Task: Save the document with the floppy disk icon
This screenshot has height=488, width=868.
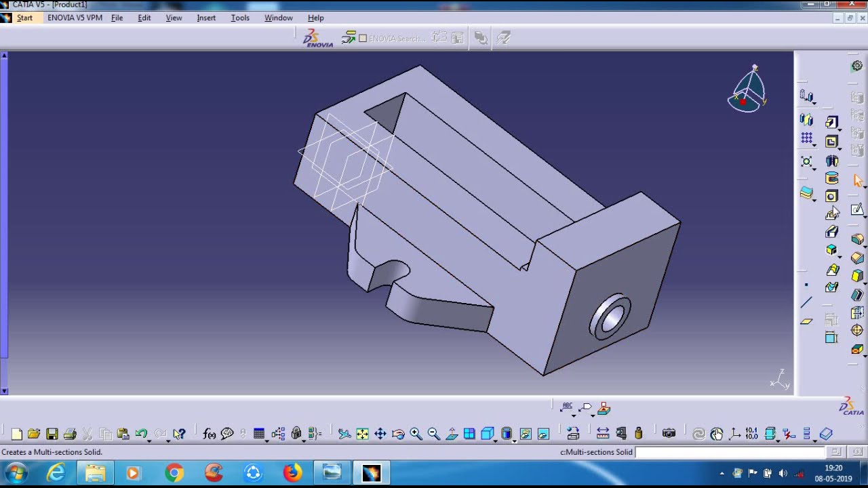Action: pyautogui.click(x=52, y=434)
